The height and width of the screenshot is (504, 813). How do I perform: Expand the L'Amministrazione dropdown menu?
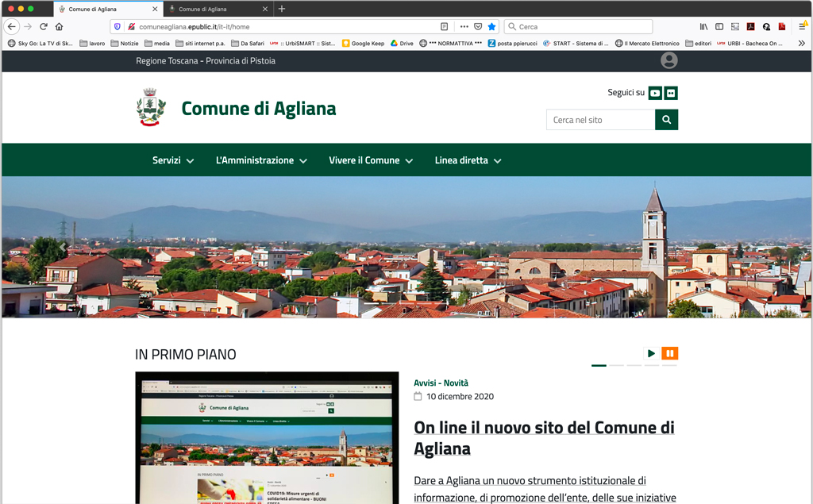tap(261, 160)
